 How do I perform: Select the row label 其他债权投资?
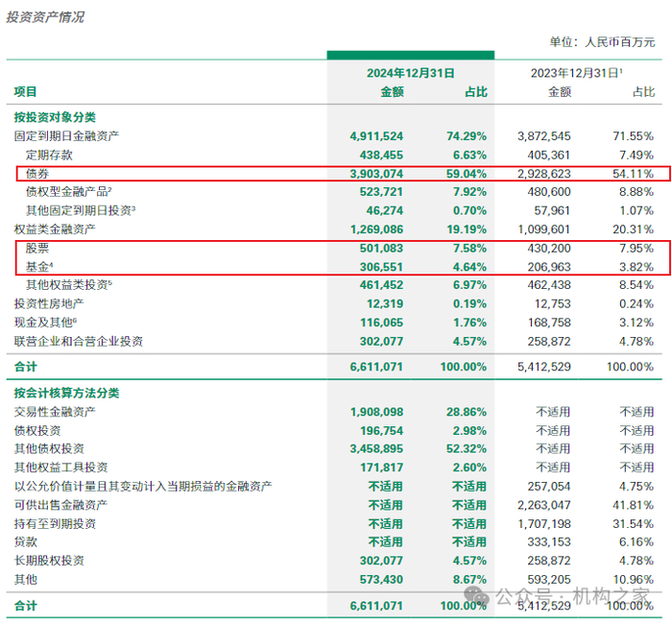49,448
